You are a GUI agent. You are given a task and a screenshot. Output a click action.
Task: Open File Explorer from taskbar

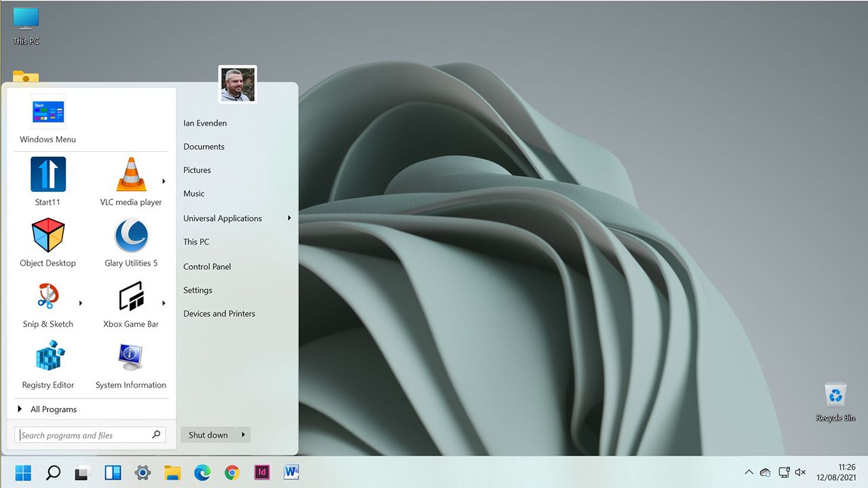pos(172,472)
